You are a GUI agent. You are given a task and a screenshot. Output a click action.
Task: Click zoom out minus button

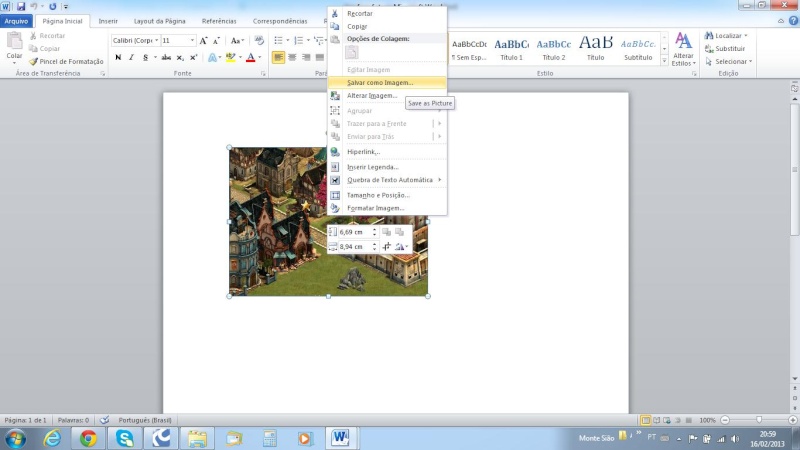725,420
